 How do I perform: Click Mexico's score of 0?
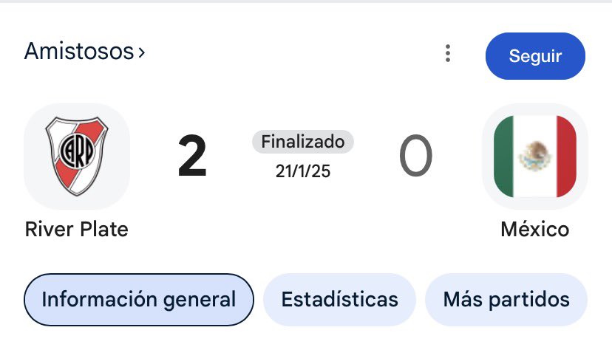coord(415,157)
